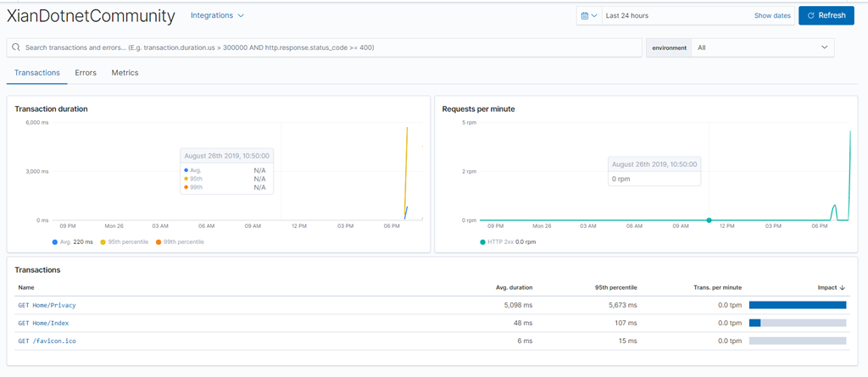Switch to the Transactions tab

click(x=37, y=73)
